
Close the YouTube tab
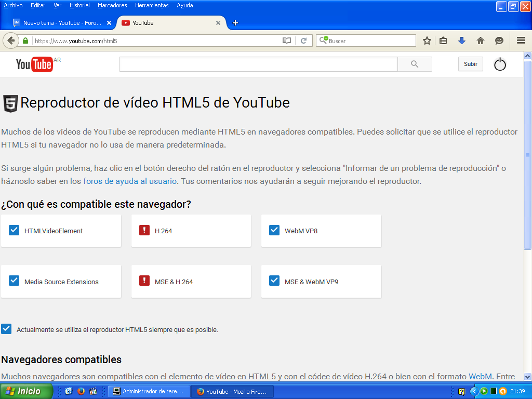point(218,23)
